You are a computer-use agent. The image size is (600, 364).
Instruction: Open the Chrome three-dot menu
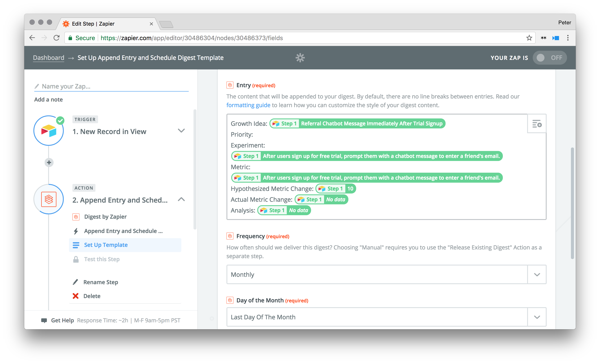(568, 38)
